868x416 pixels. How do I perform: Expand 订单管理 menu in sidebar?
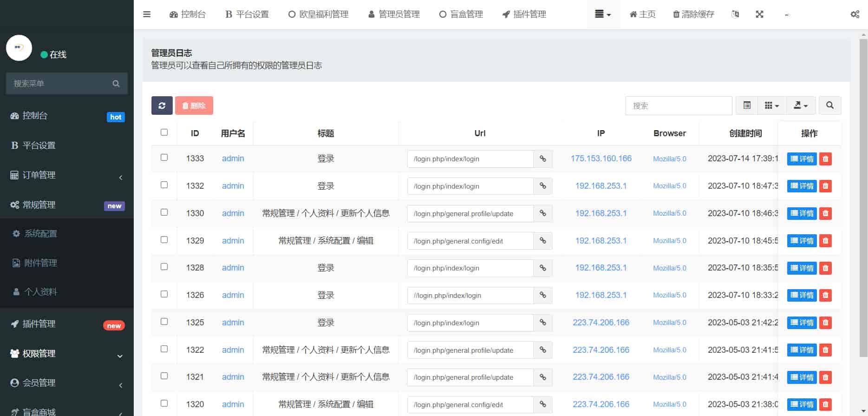pyautogui.click(x=67, y=175)
